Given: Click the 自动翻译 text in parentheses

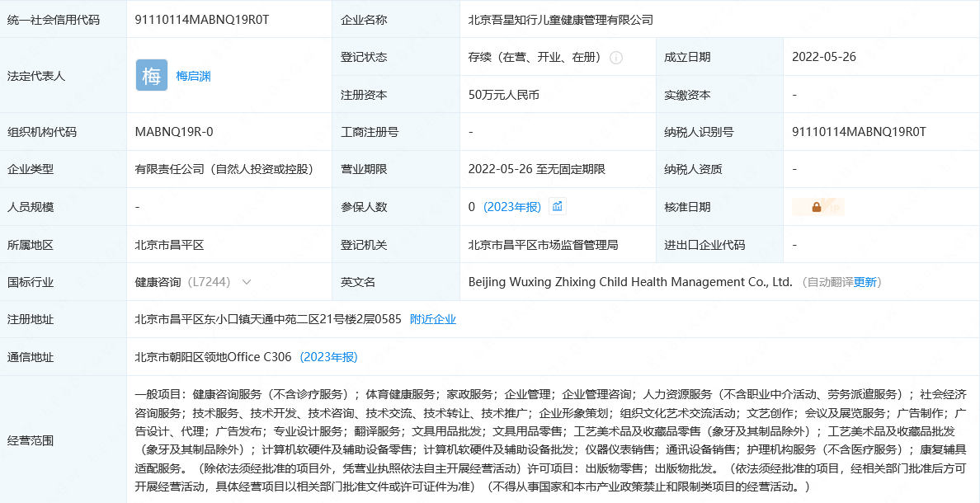Looking at the screenshot, I should [831, 282].
